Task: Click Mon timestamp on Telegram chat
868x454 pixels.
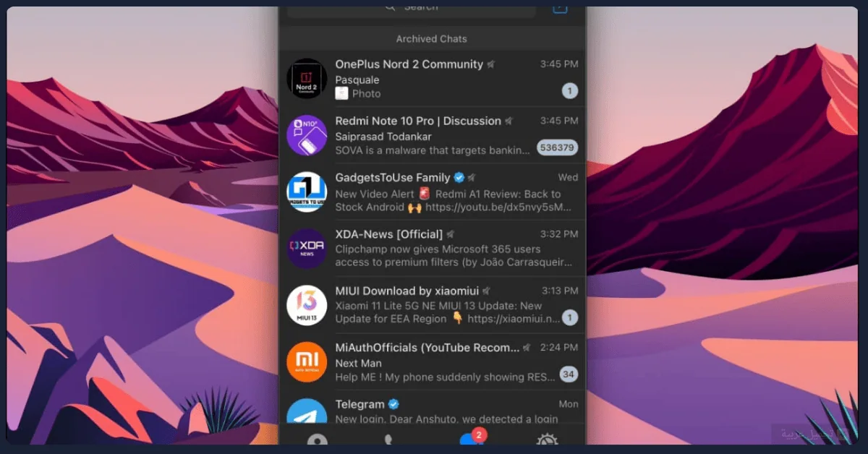Action: pyautogui.click(x=569, y=404)
